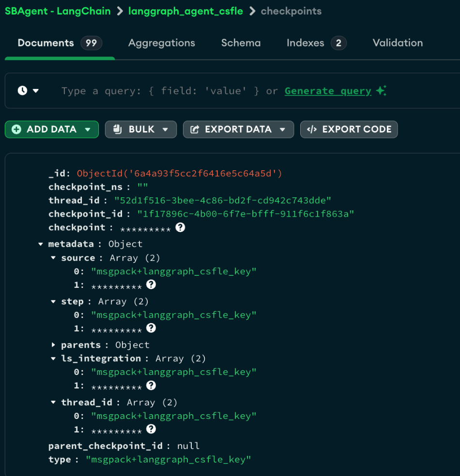Open query history dropdown caret

coord(36,91)
